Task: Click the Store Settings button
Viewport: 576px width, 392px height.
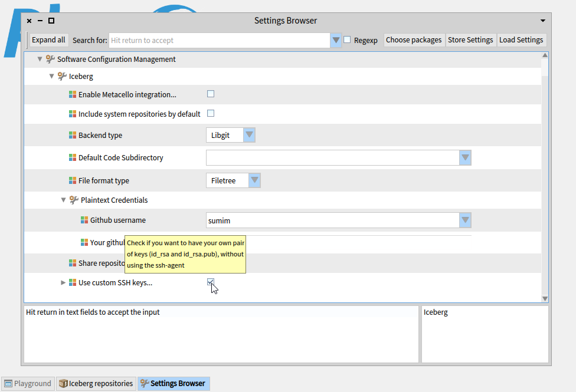Action: point(470,40)
